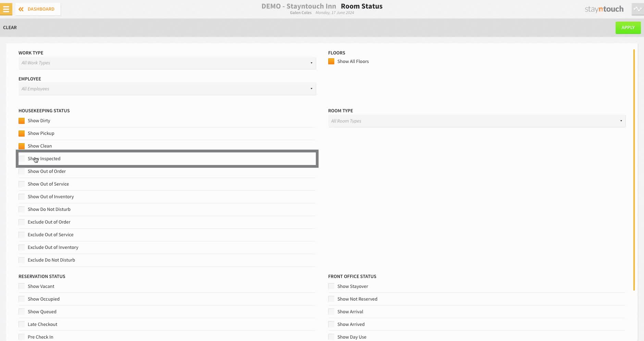Enable Show Not Reserved
Screen dimensions: 644x341
coord(331,299)
